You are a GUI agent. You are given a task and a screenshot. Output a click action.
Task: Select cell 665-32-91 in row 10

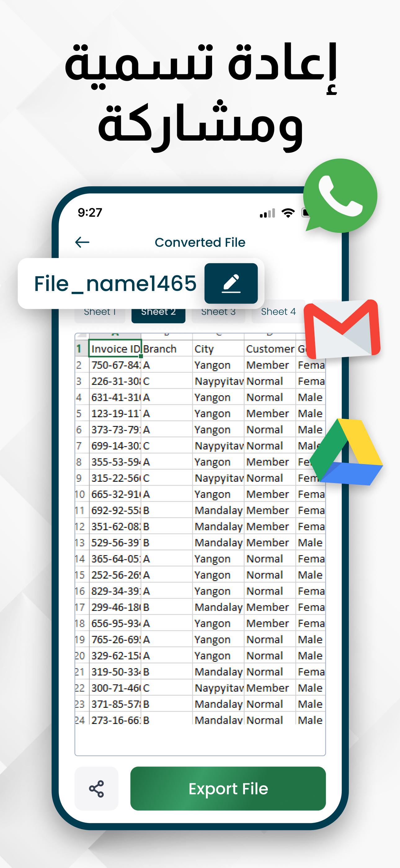[115, 494]
